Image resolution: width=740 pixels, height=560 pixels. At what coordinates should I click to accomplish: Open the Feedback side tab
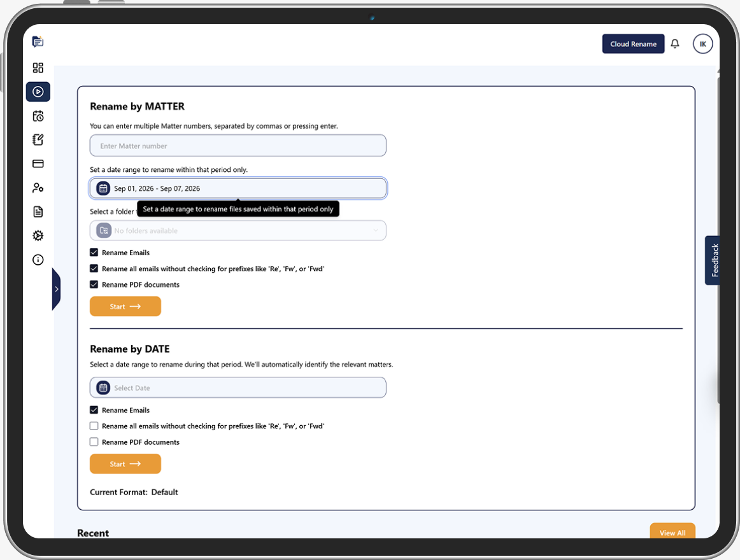(713, 260)
